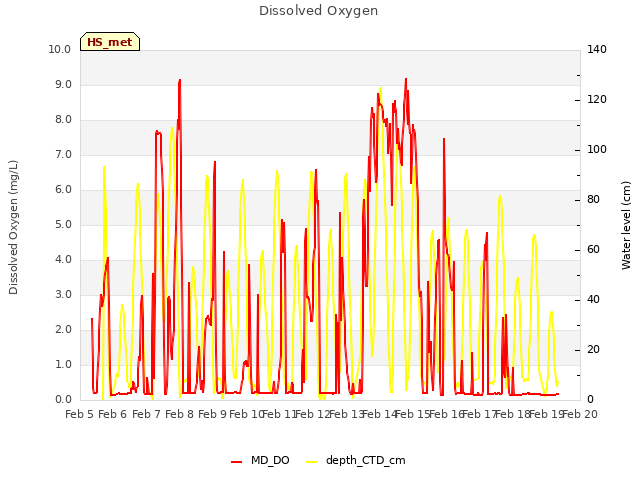
Task: Click the depth_CTD_cm legend label
Action: coord(365,460)
